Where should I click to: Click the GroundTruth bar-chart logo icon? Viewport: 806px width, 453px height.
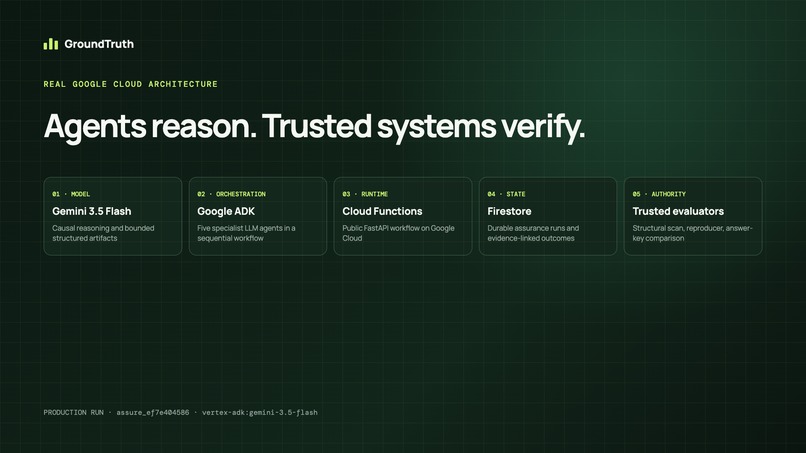(51, 44)
